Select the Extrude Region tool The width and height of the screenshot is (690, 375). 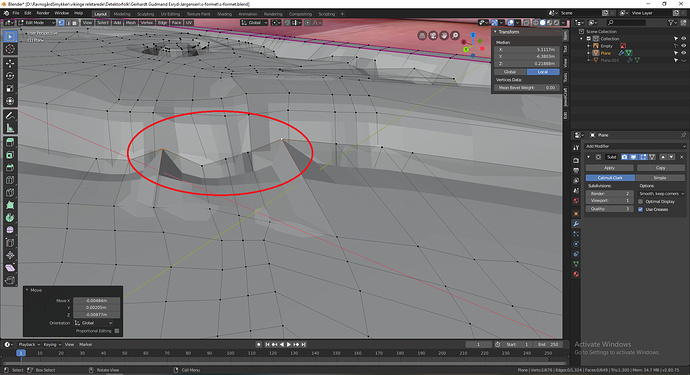click(x=10, y=142)
